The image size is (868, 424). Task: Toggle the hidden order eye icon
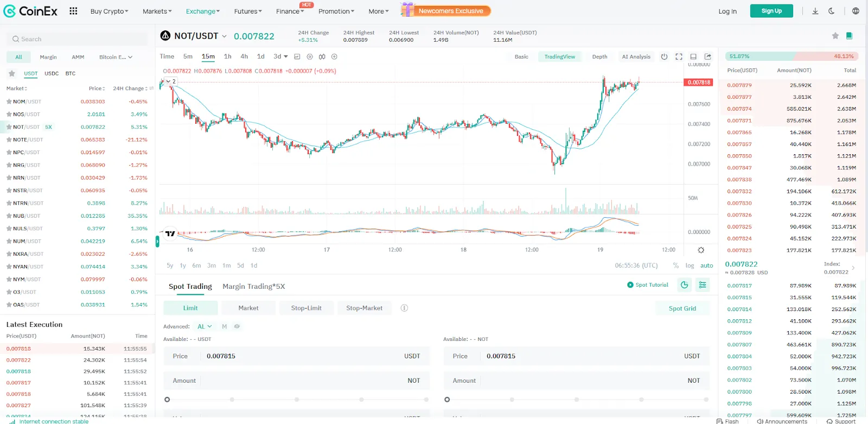tap(237, 326)
